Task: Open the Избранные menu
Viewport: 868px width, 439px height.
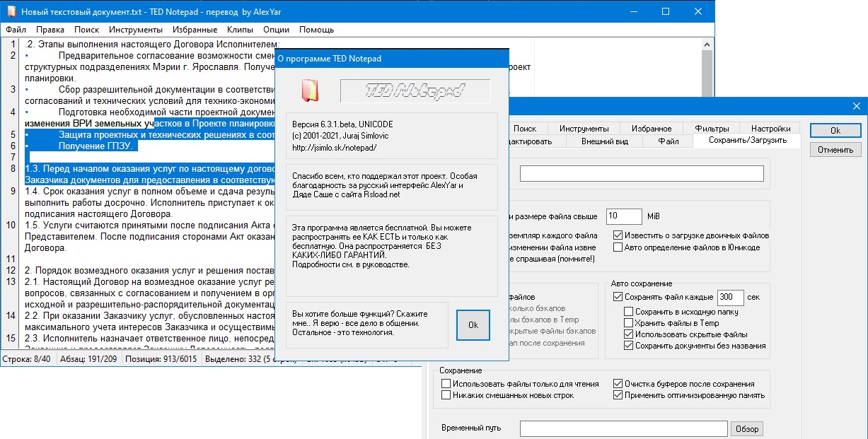Action: (x=194, y=30)
